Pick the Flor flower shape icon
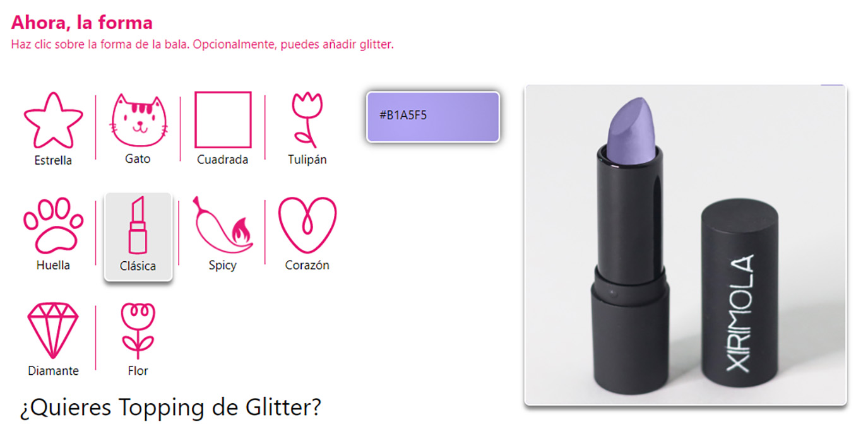Screen dimensions: 868x429 point(138,331)
